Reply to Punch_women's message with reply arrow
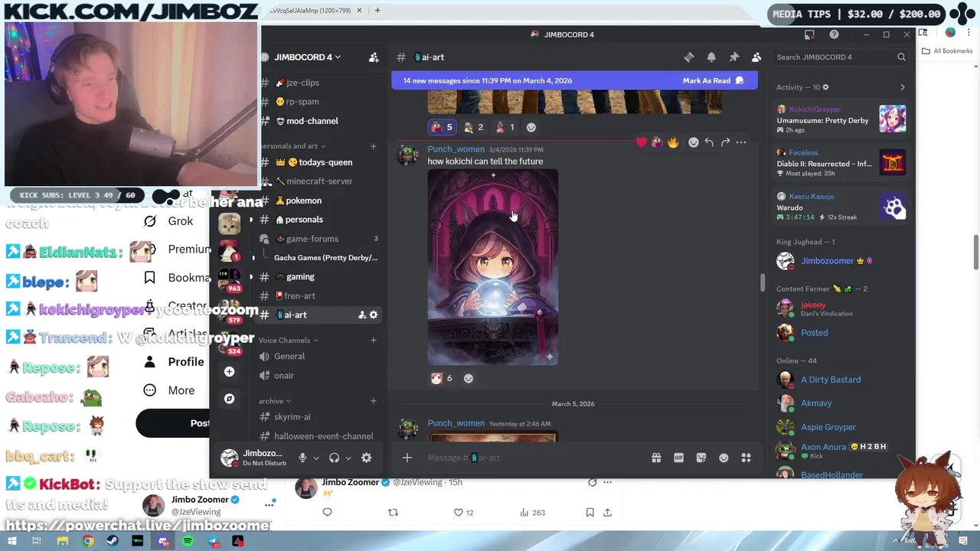Viewport: 980px width, 551px height. [709, 142]
